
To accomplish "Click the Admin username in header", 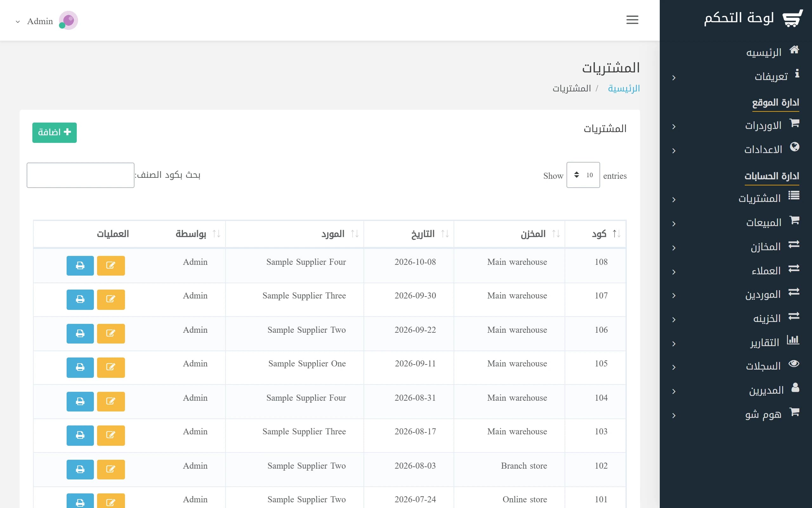I will pyautogui.click(x=40, y=22).
